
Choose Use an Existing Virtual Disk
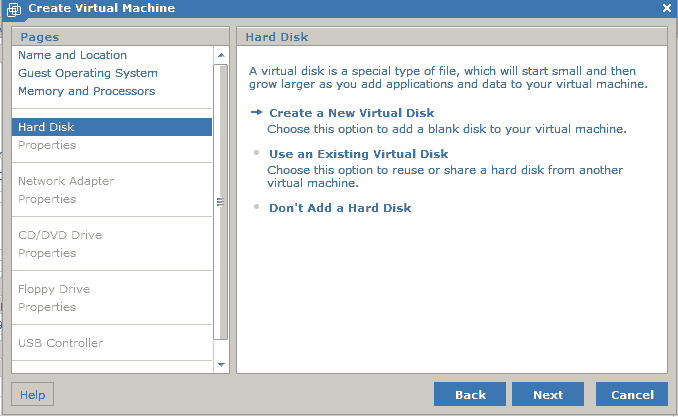point(358,154)
